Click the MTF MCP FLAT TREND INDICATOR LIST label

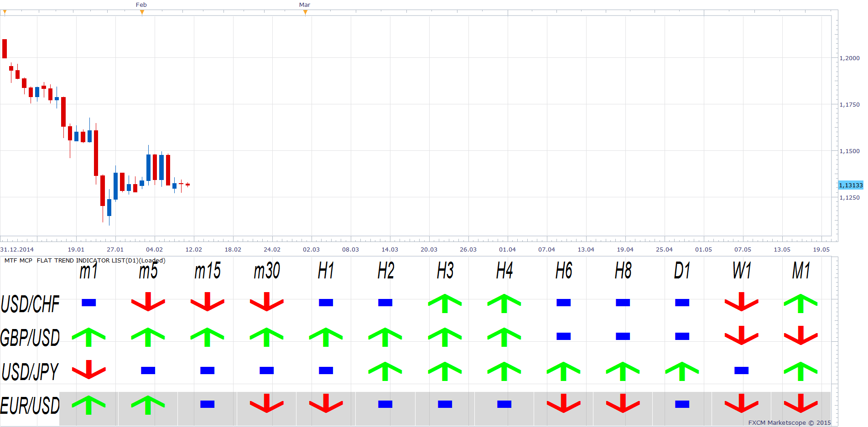click(x=85, y=261)
